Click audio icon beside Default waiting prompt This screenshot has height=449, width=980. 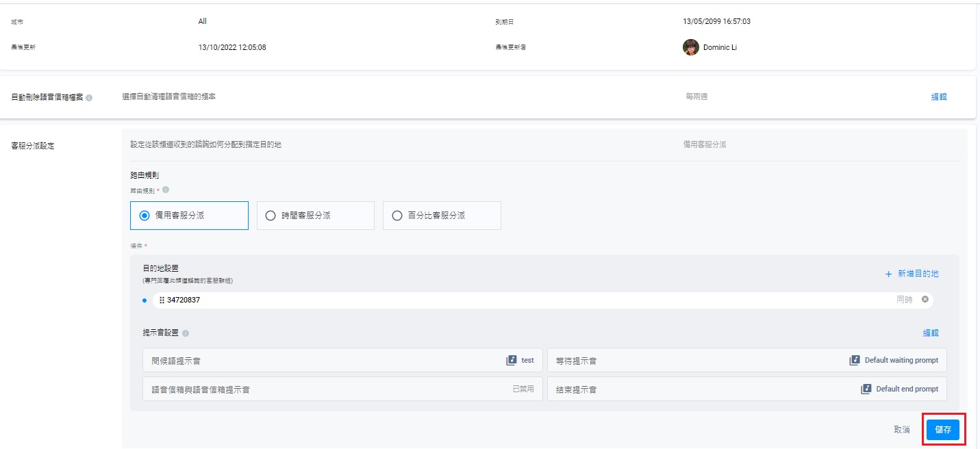pyautogui.click(x=854, y=360)
